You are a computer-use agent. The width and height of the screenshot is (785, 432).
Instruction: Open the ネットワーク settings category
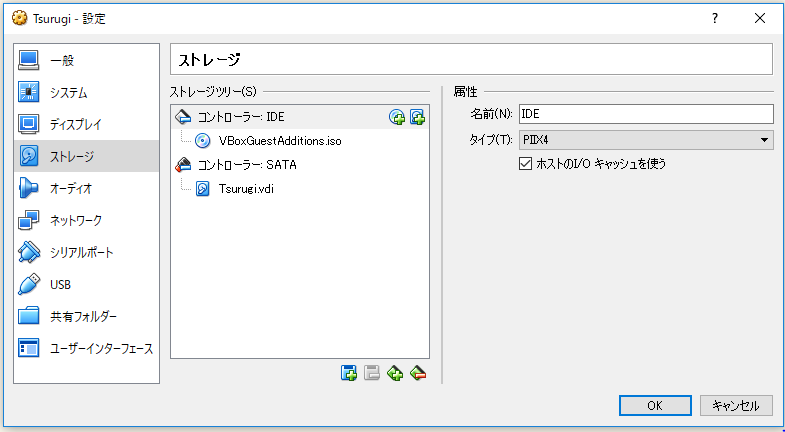tap(87, 220)
